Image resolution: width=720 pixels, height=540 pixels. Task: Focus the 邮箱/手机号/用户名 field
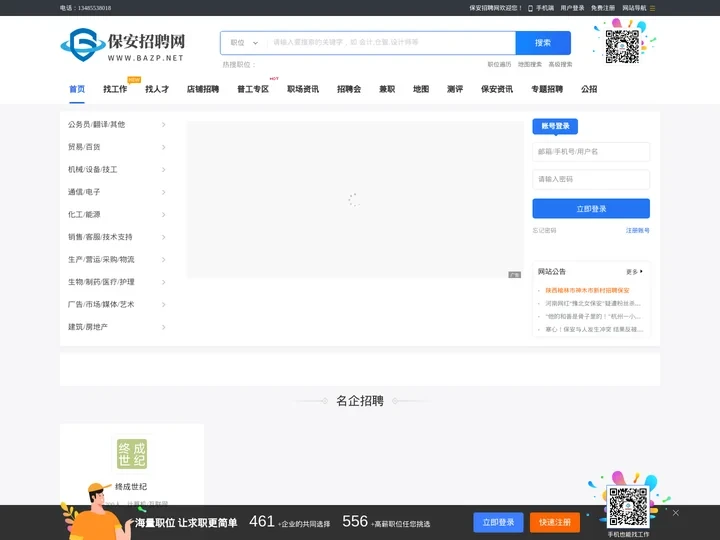tap(591, 152)
